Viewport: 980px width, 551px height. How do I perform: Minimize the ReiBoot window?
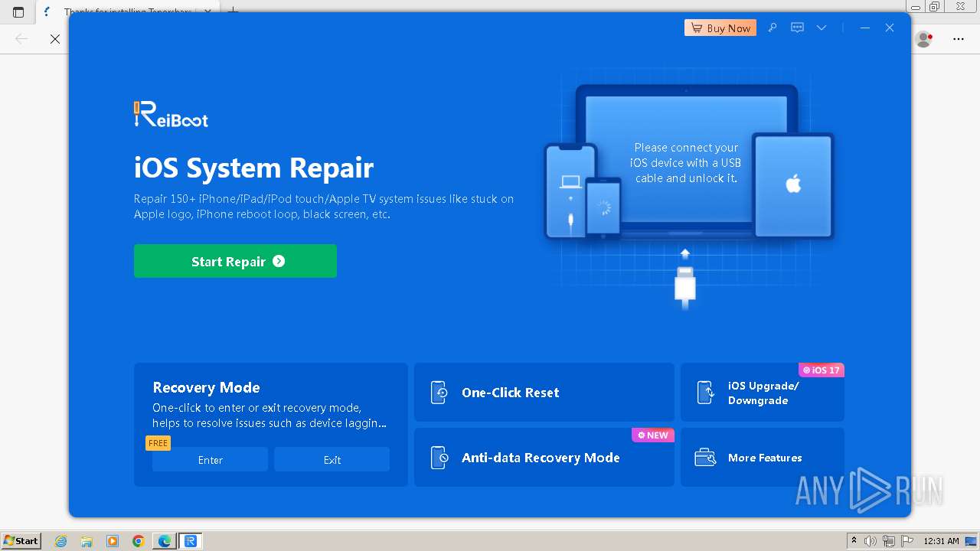click(865, 28)
